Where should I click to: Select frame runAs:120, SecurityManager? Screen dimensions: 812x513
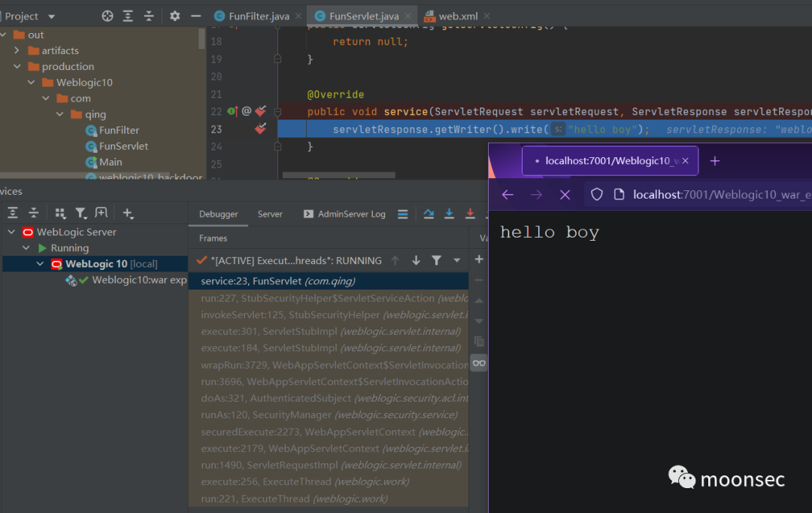click(329, 414)
